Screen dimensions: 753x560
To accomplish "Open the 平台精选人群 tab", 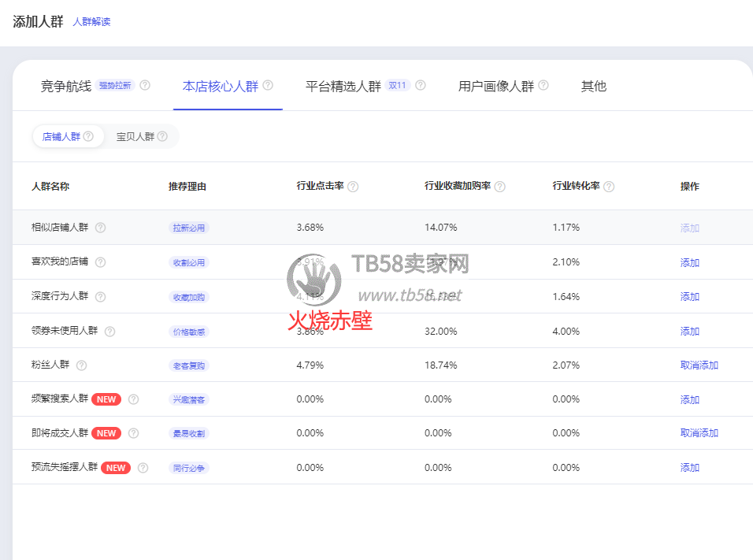I will (x=343, y=86).
